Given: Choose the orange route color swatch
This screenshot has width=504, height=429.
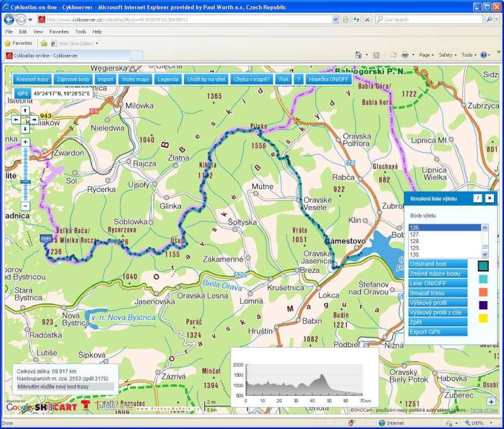Looking at the screenshot, I should pyautogui.click(x=483, y=292).
